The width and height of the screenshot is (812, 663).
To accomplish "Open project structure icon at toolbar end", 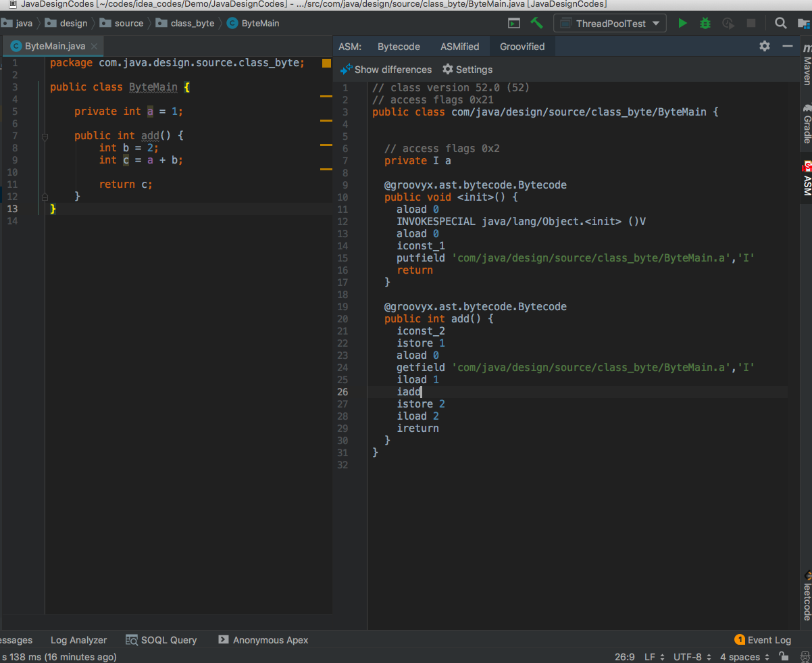I will (804, 23).
